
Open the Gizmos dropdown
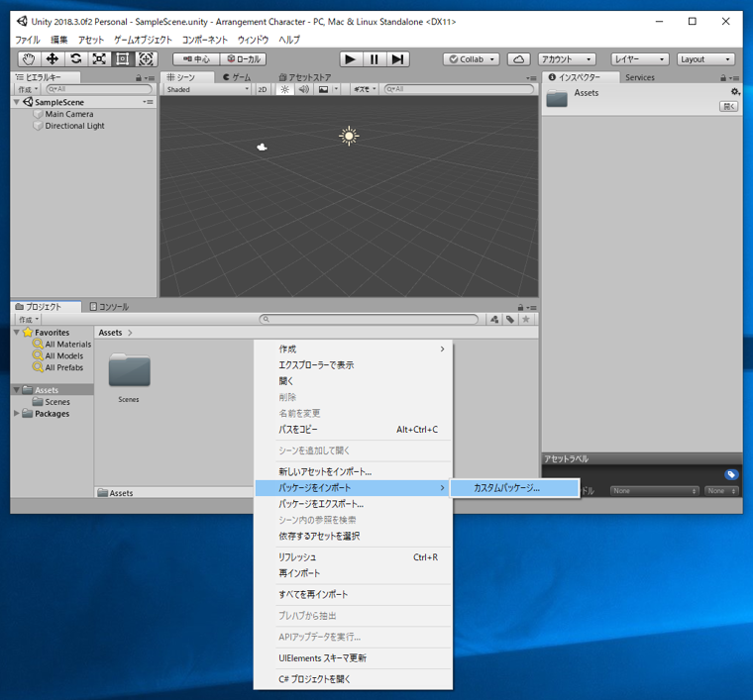(x=365, y=89)
